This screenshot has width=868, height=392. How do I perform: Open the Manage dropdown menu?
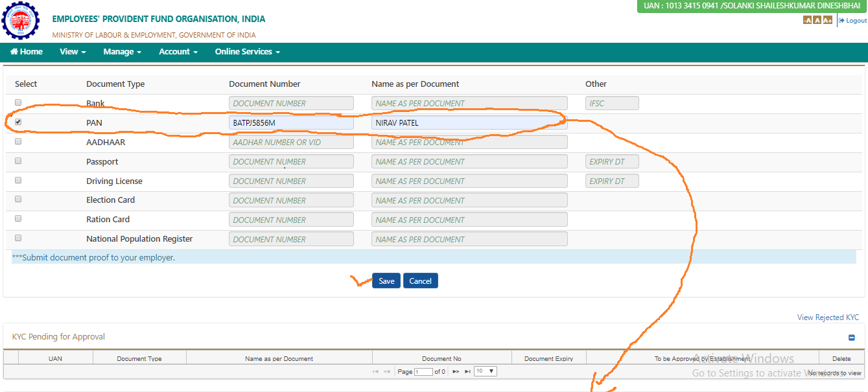pos(122,51)
